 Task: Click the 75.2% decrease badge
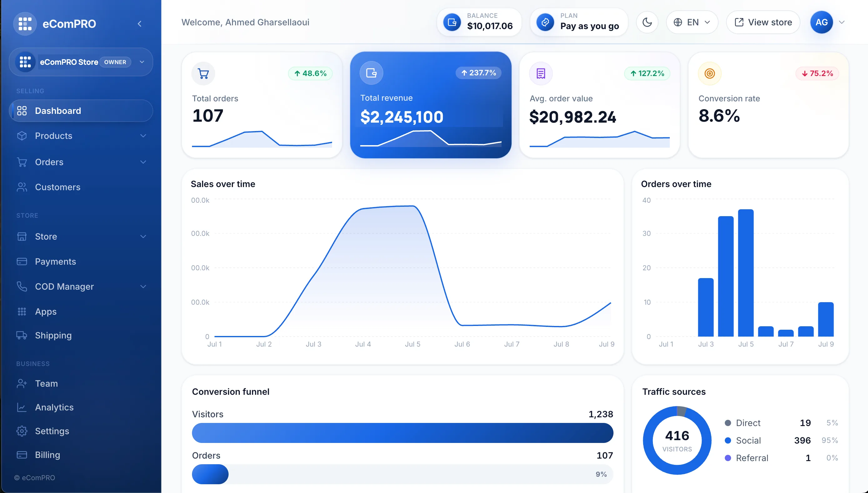[817, 74]
